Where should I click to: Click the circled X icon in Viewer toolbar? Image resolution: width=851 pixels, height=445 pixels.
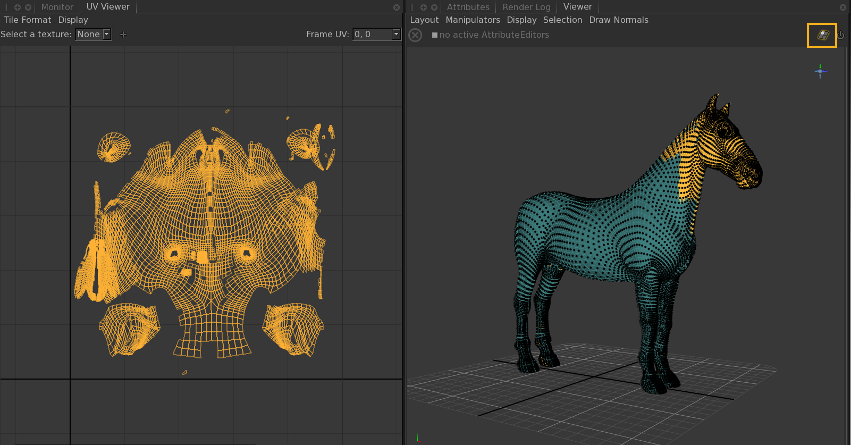coord(415,35)
